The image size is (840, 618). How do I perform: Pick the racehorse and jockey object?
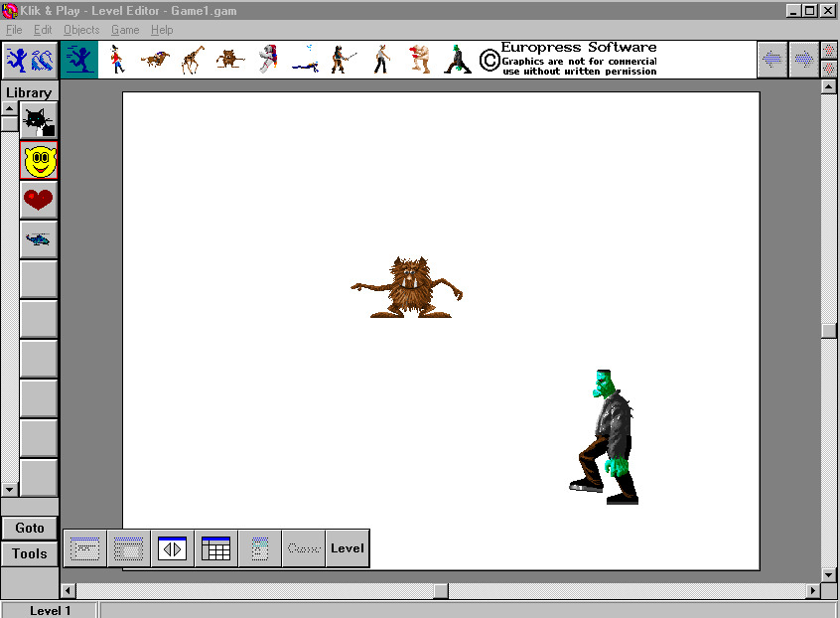pos(155,59)
